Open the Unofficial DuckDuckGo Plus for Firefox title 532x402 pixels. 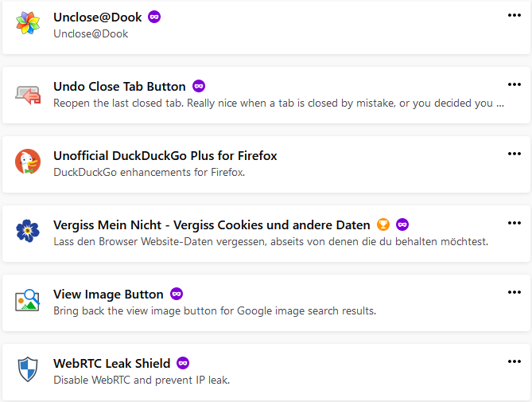click(x=165, y=155)
